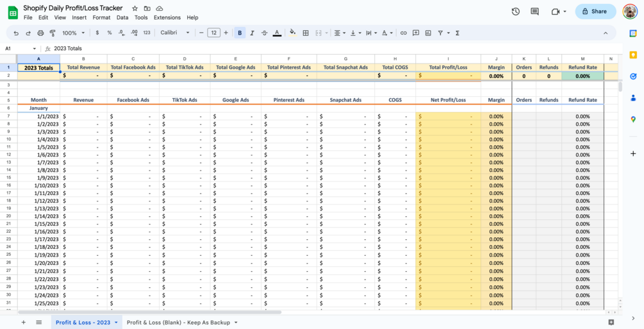644x329 pixels.
Task: Open the Google account avatar
Action: [x=630, y=12]
